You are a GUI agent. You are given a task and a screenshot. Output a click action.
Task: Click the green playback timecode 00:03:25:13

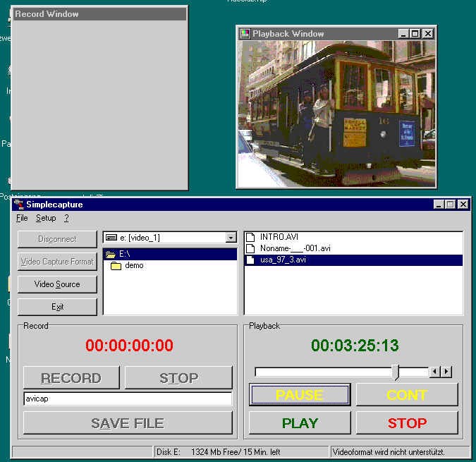355,346
